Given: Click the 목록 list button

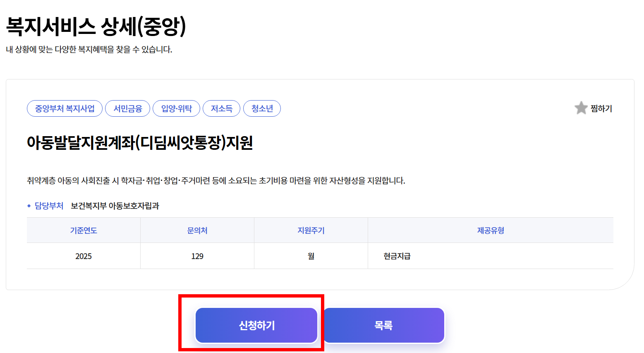Looking at the screenshot, I should [x=384, y=325].
